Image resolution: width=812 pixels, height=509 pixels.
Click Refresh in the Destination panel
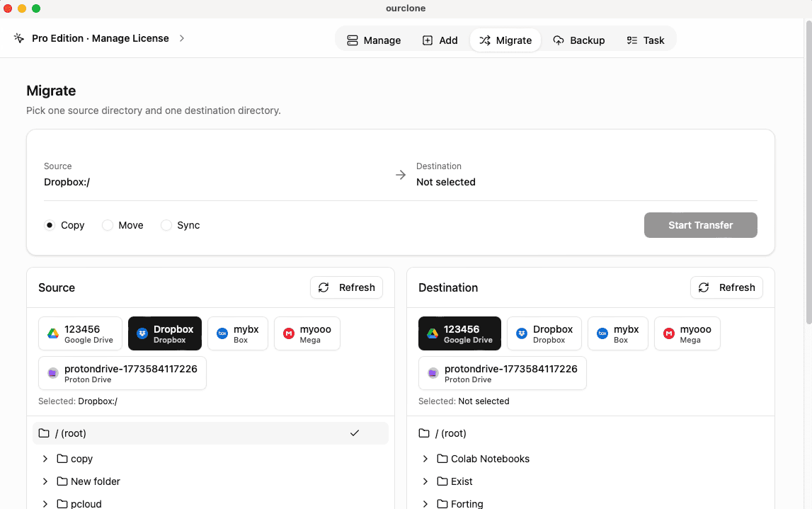(x=726, y=287)
